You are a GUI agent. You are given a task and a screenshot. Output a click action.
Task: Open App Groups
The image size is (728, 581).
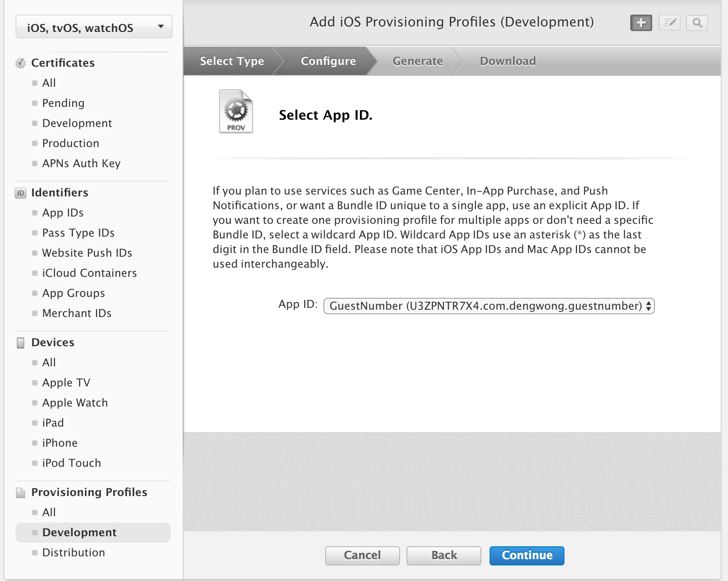coord(74,293)
